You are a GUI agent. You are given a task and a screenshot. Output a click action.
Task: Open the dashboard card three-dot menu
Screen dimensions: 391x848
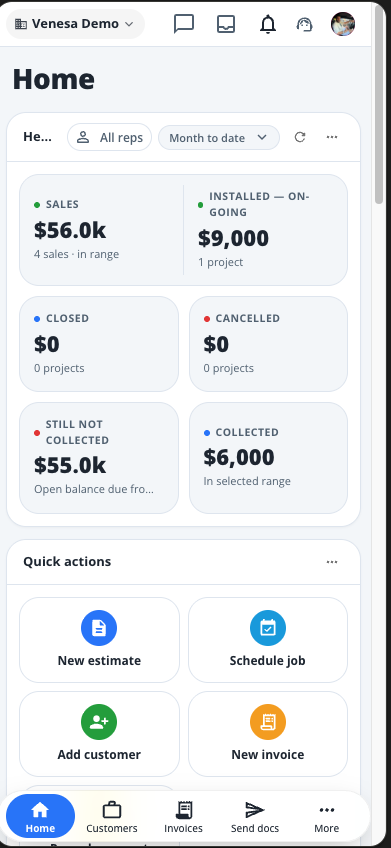332,137
